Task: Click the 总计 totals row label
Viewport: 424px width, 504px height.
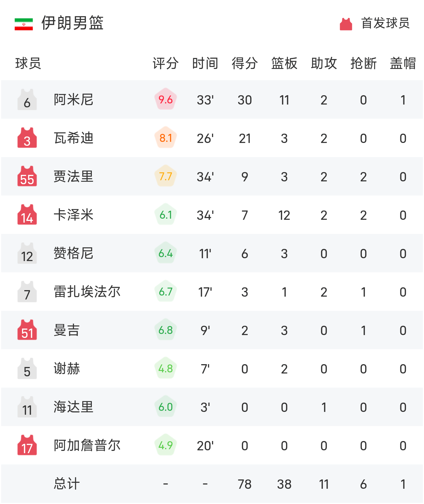Action: click(67, 484)
